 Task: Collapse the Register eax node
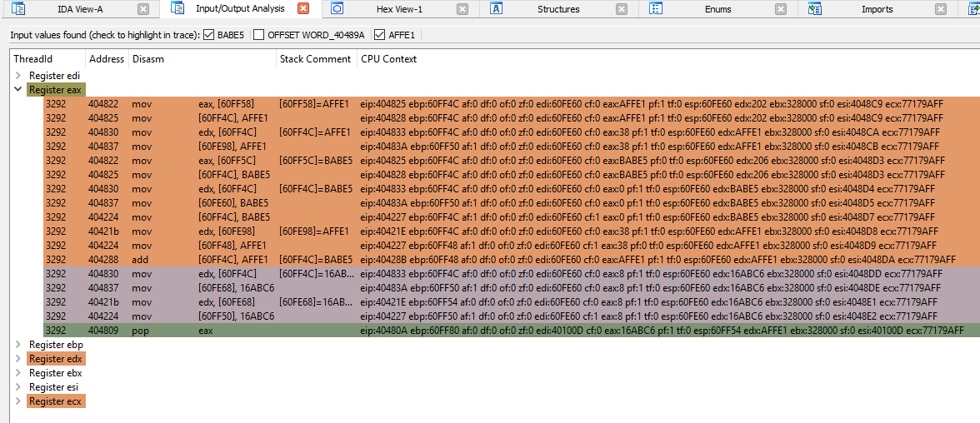pyautogui.click(x=18, y=89)
